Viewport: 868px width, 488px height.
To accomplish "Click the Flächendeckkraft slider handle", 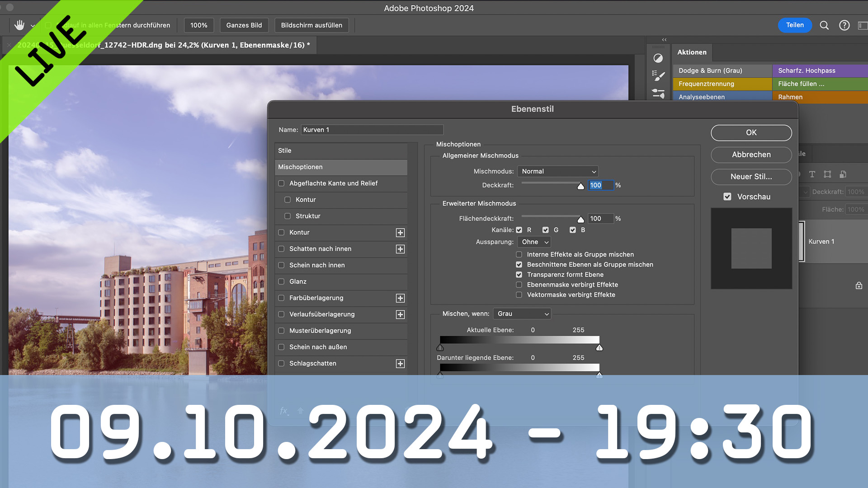I will point(581,219).
